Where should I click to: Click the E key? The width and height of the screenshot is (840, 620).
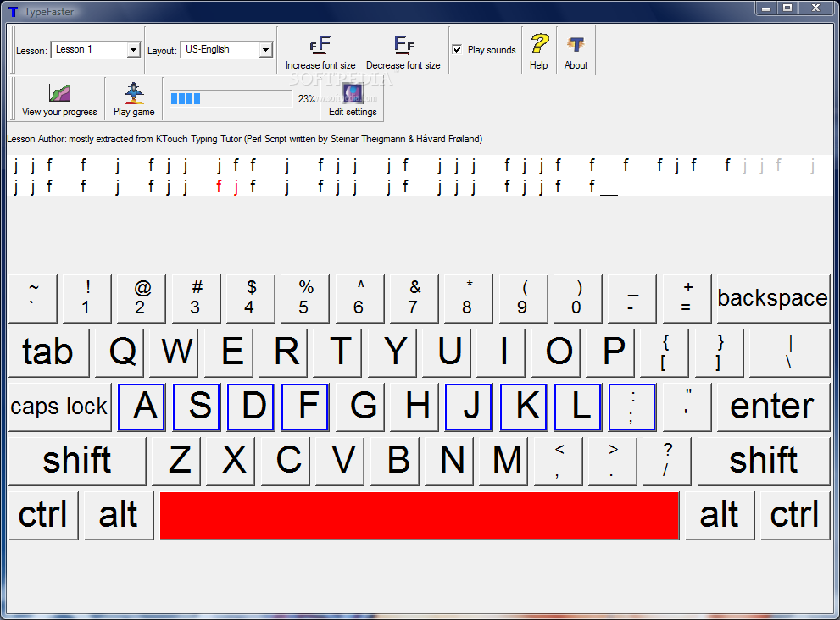(x=229, y=353)
